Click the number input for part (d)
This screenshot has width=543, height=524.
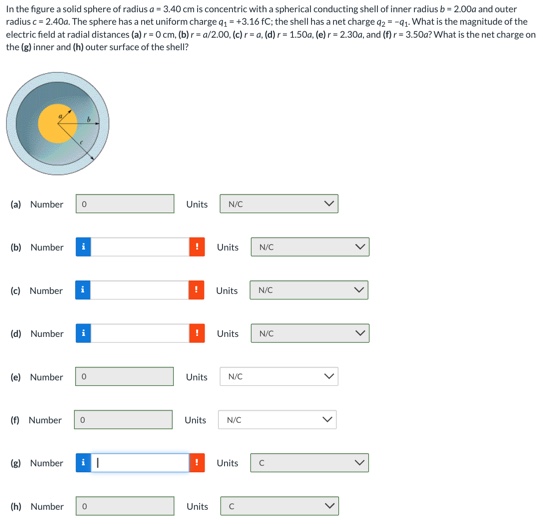[140, 333]
